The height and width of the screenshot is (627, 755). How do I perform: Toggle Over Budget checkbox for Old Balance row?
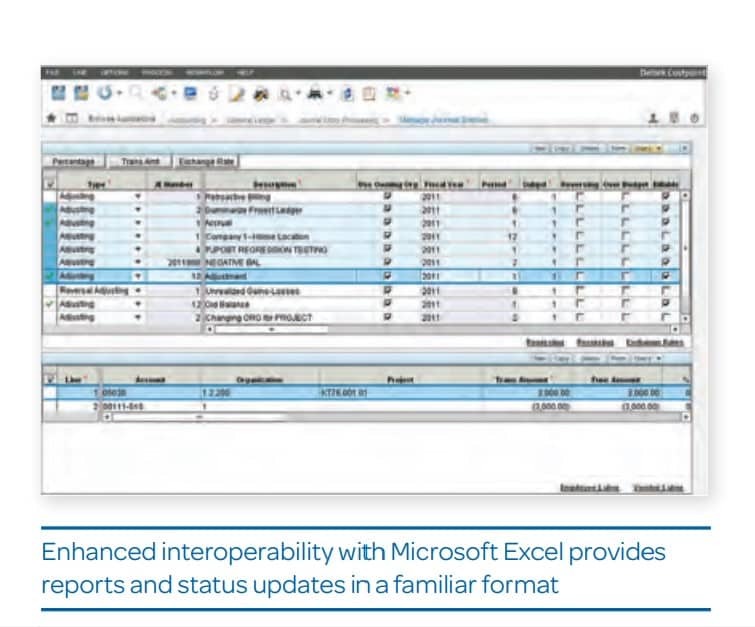(x=625, y=304)
